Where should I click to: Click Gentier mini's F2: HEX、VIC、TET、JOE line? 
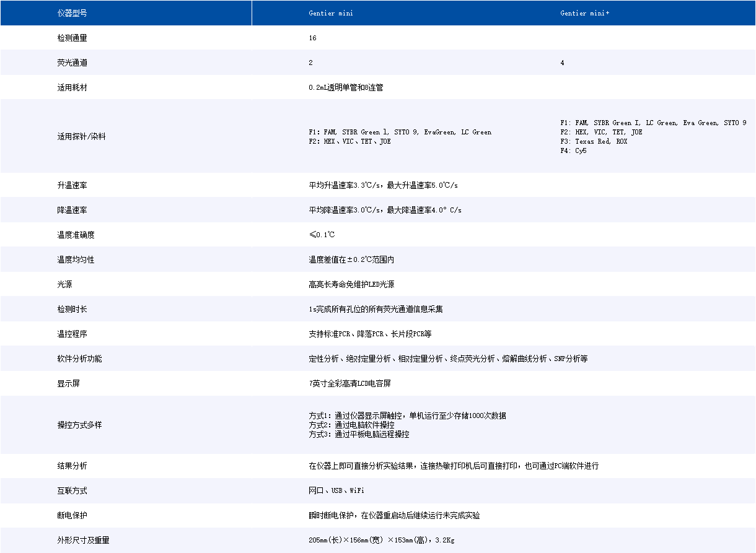pyautogui.click(x=349, y=141)
